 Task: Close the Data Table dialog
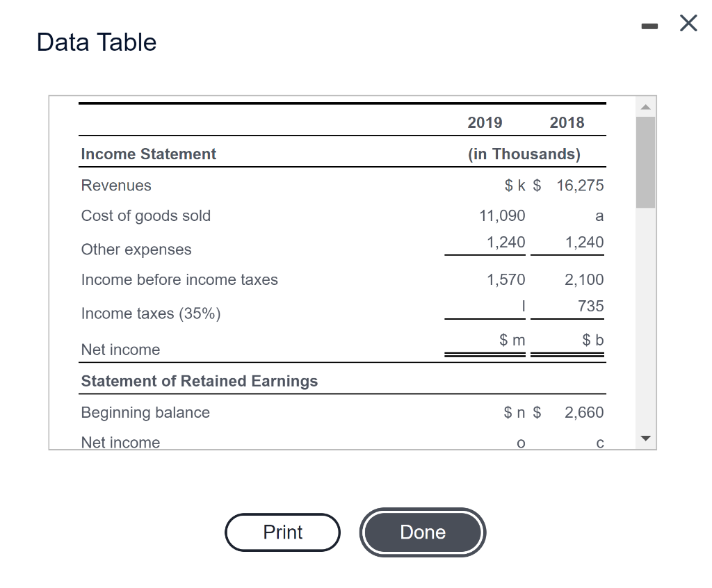(688, 23)
